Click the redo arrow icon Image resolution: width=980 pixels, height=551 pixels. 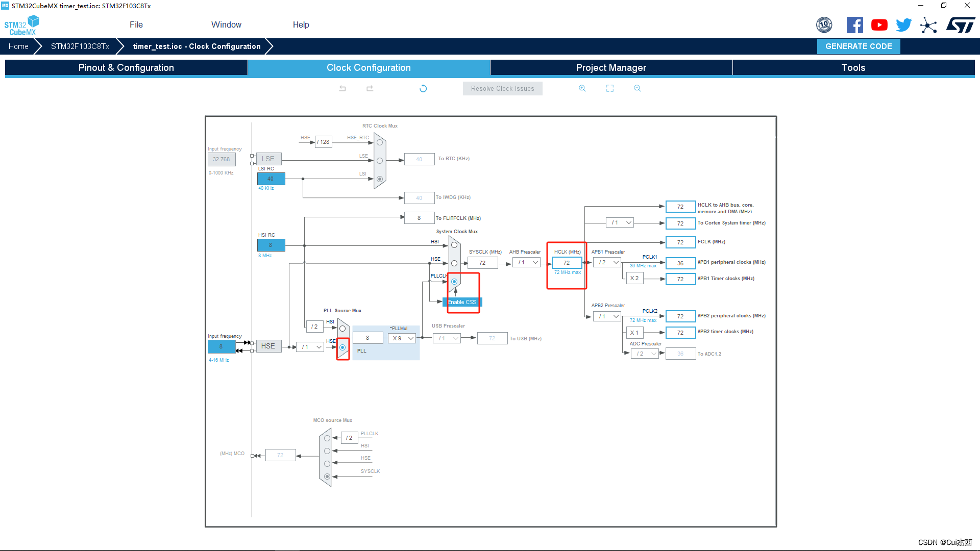(x=370, y=88)
